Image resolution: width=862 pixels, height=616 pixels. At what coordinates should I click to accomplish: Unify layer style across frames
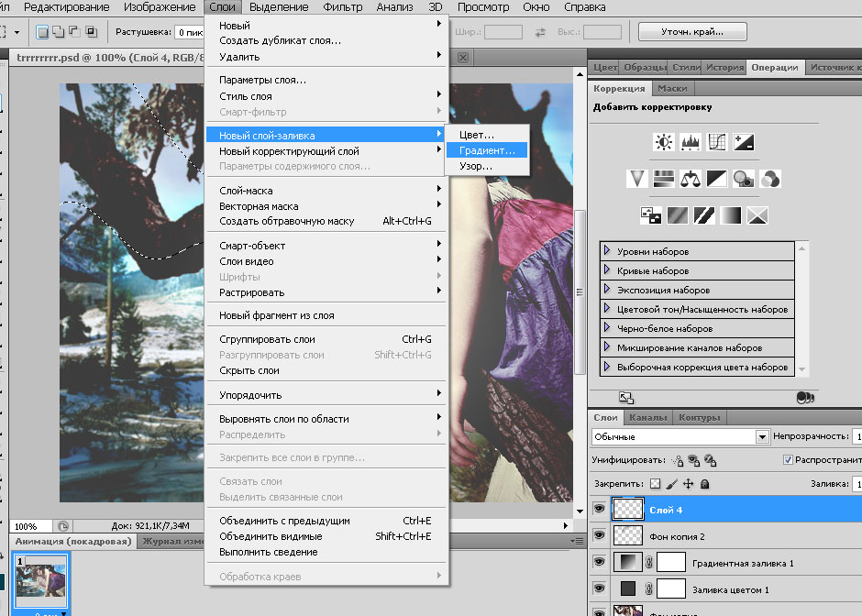click(711, 460)
